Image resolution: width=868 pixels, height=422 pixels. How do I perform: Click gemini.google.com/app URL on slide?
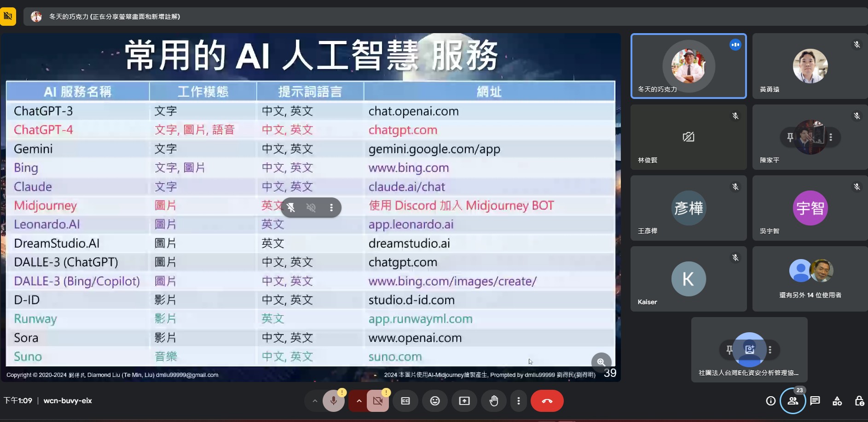(x=434, y=149)
